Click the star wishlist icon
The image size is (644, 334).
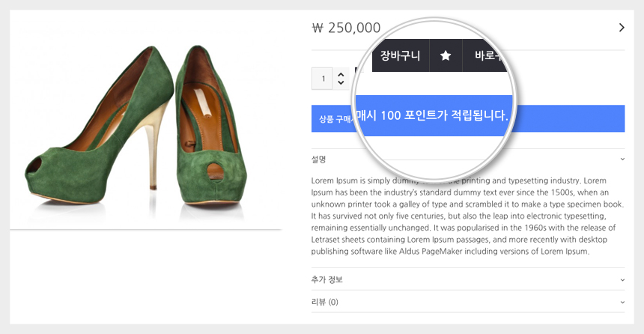[x=446, y=55]
